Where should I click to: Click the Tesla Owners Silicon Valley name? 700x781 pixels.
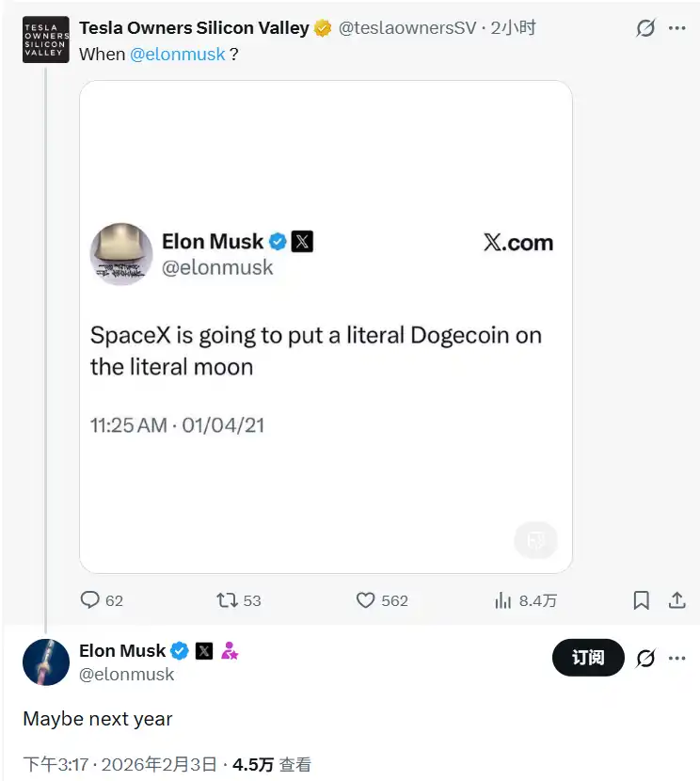click(194, 28)
